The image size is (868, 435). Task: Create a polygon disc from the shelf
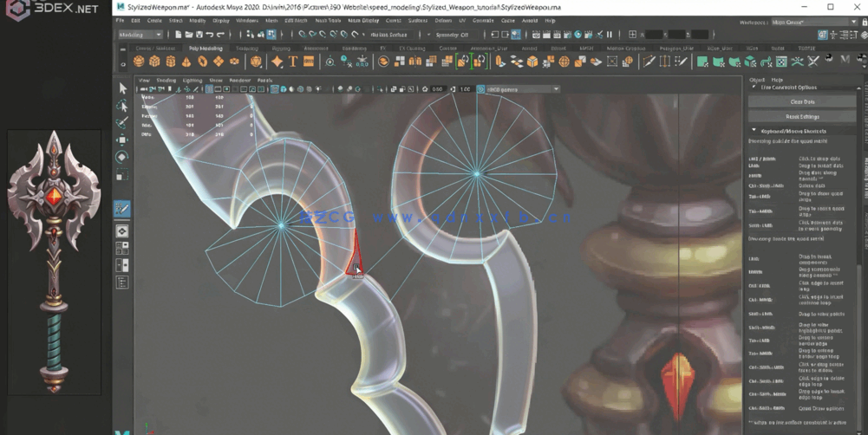pos(235,62)
